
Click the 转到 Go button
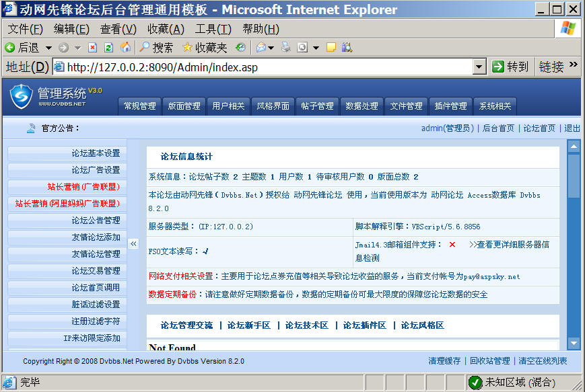(510, 67)
